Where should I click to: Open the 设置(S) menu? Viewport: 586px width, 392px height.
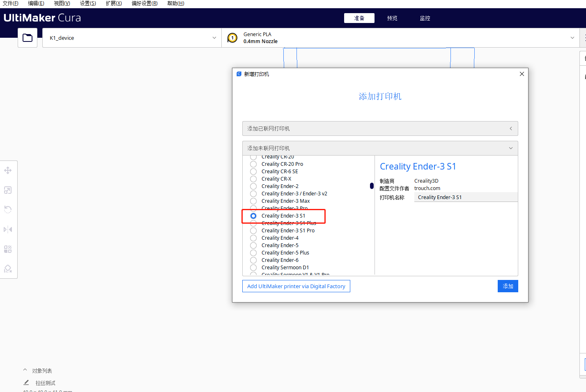click(x=88, y=3)
